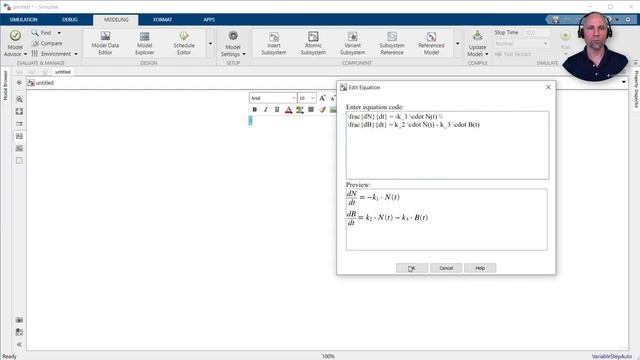
Task: Click the double-chevron collapse palette icon
Action: pos(19,344)
